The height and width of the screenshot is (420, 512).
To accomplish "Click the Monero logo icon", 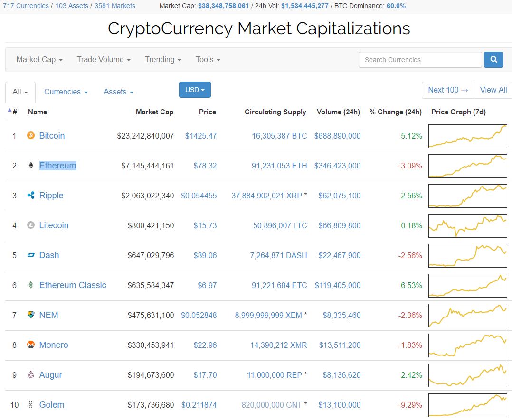I will click(31, 345).
